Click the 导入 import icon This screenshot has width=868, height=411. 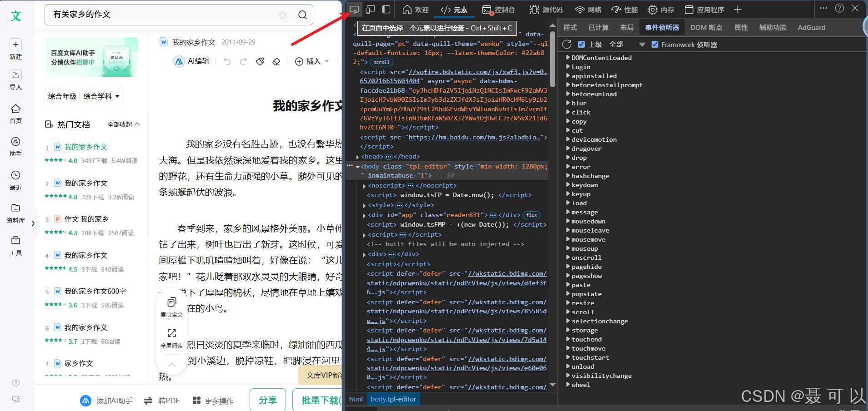click(16, 75)
